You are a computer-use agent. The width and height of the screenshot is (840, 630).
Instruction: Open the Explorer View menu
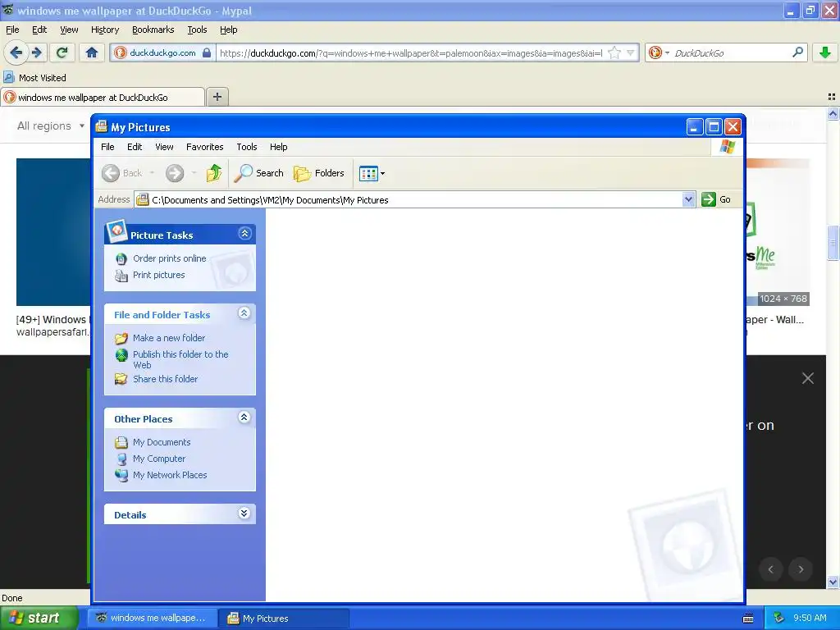tap(164, 147)
